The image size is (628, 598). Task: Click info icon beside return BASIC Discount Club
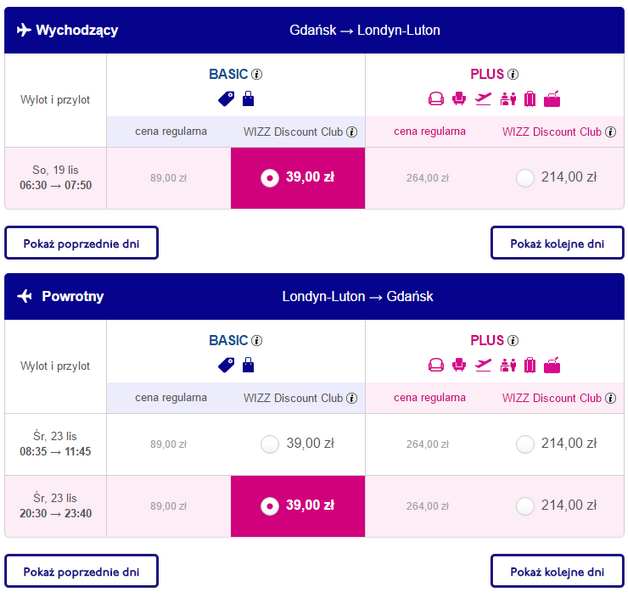[352, 398]
